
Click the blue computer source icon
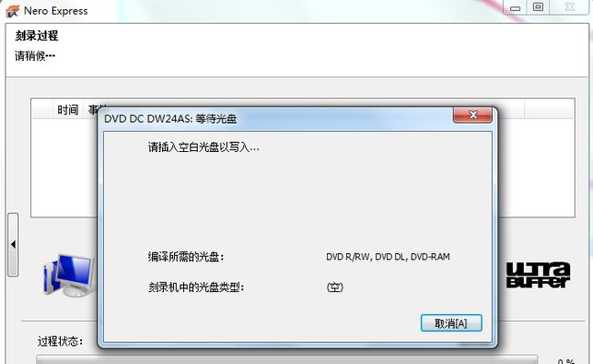click(x=69, y=276)
